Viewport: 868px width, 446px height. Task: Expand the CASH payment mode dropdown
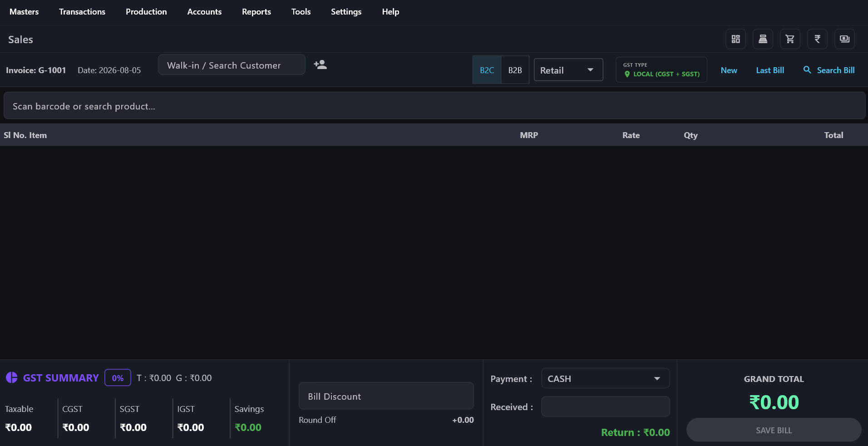[x=605, y=378]
